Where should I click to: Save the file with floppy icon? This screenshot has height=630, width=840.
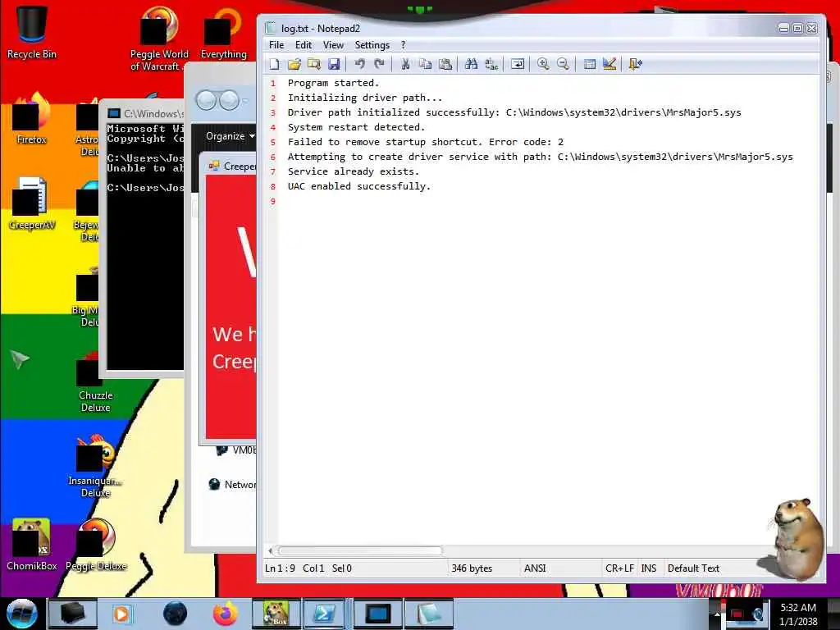334,64
